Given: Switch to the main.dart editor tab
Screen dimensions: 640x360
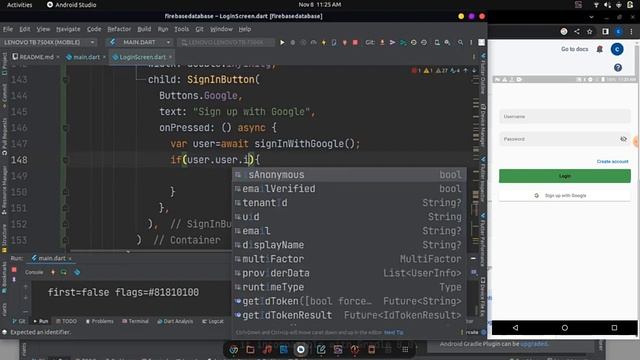Looking at the screenshot, I should point(85,57).
